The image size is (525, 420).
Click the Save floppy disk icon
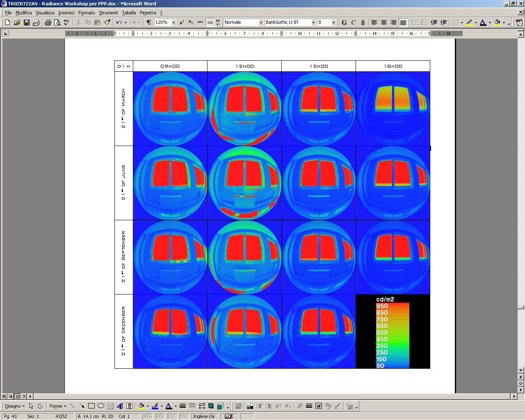pos(27,23)
